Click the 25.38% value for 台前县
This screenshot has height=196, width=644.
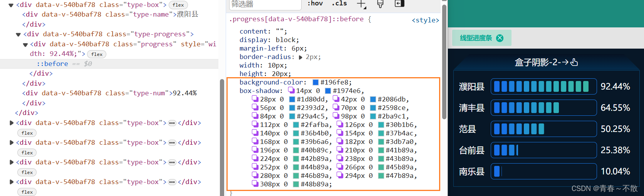[615, 150]
